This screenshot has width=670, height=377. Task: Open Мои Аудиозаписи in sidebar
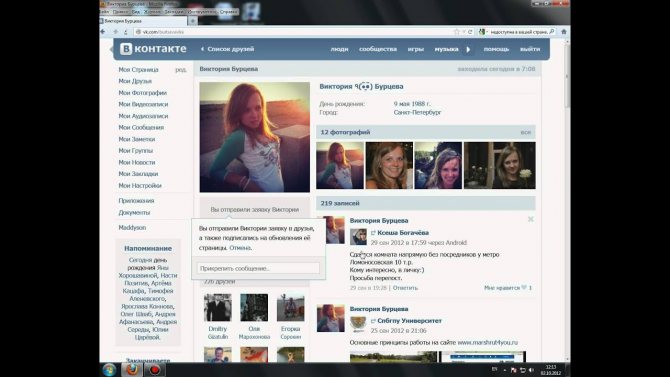point(143,116)
